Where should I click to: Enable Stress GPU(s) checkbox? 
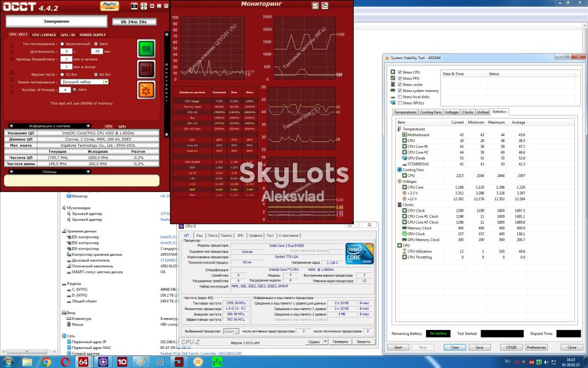(x=400, y=102)
